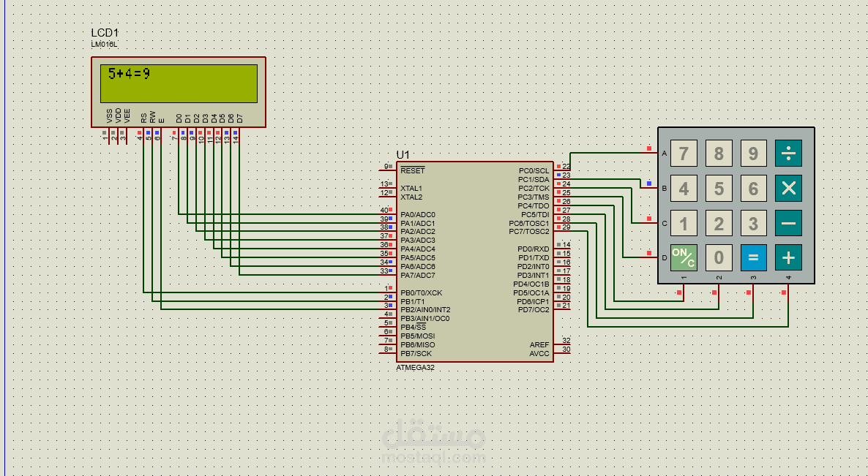Click the AVCC pin label
This screenshot has width=868, height=476.
tap(539, 353)
